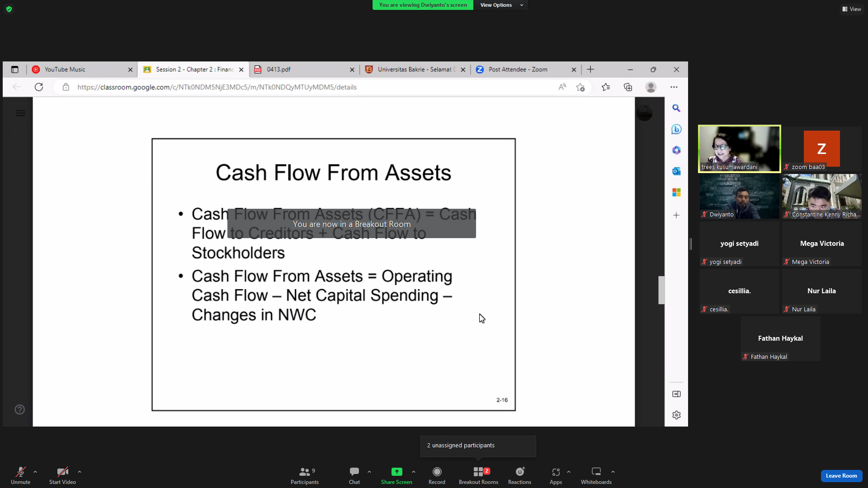Click the green encryption shield icon
Viewport: 868px width, 488px height.
click(x=9, y=9)
